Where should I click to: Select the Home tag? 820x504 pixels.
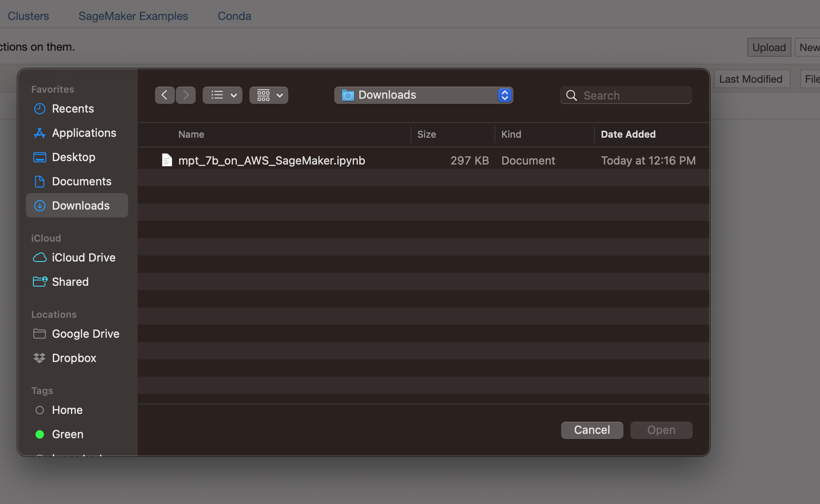(x=67, y=410)
